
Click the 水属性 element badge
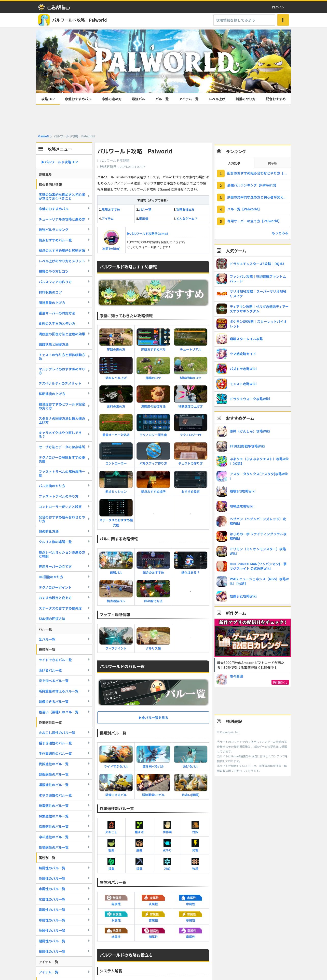[191, 898]
